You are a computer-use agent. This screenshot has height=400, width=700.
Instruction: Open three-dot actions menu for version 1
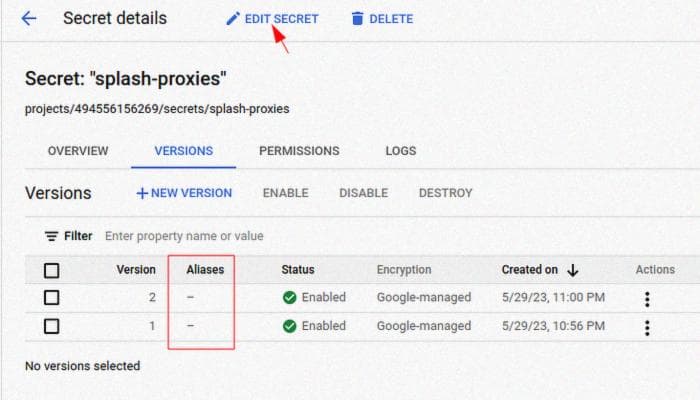647,328
